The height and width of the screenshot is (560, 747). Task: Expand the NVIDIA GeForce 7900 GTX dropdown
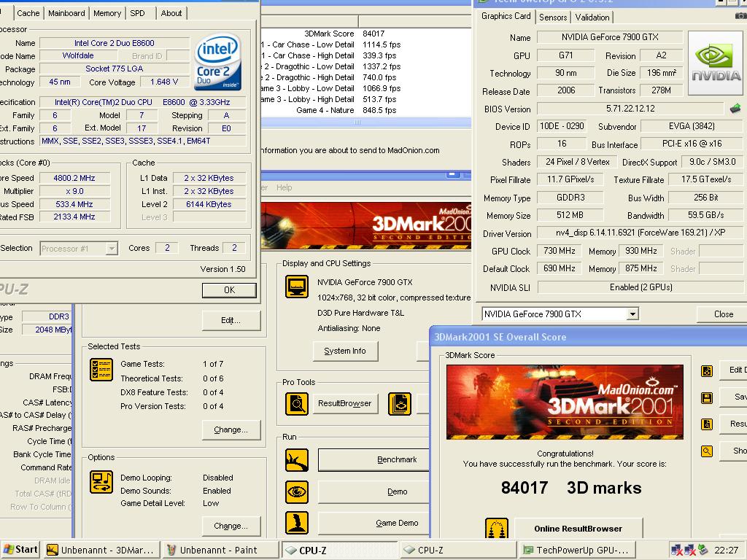click(x=632, y=314)
